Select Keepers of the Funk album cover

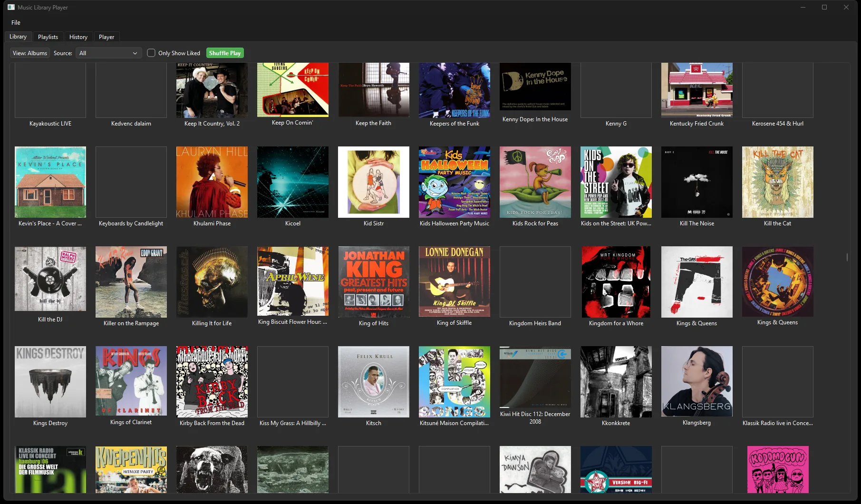pos(455,90)
